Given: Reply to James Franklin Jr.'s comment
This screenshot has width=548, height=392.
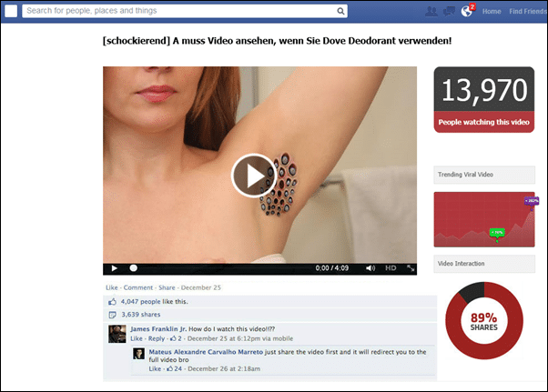Looking at the screenshot, I should [x=157, y=338].
